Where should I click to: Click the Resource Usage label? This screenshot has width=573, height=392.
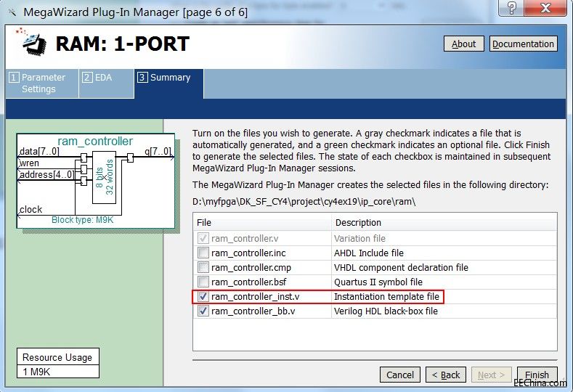pyautogui.click(x=57, y=357)
